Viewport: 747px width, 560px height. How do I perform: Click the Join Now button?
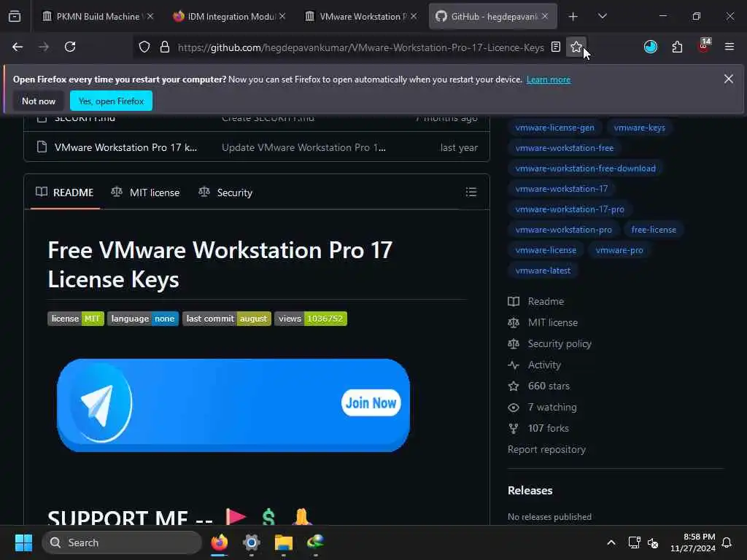pyautogui.click(x=371, y=402)
